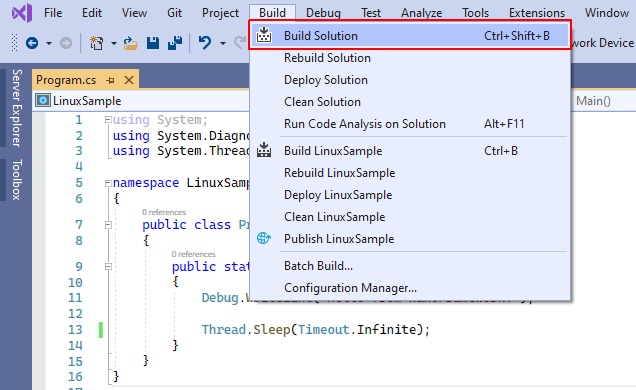Click the '0 references' CodeLens above public static
The height and width of the screenshot is (390, 636).
193,254
